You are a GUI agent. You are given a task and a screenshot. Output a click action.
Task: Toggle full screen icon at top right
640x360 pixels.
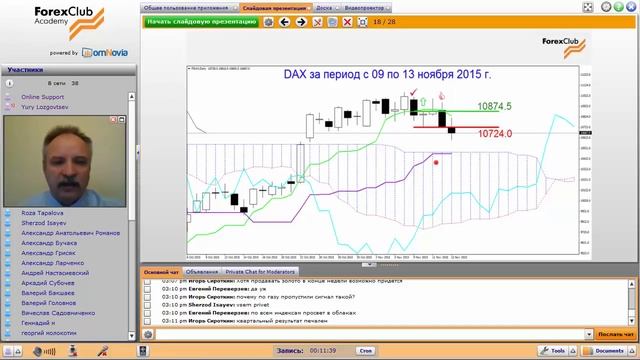588,7
